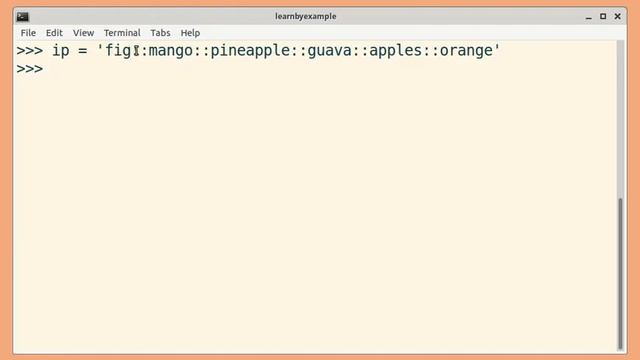Click the terminal icon in title bar
Image resolution: width=640 pixels, height=360 pixels.
pyautogui.click(x=22, y=16)
